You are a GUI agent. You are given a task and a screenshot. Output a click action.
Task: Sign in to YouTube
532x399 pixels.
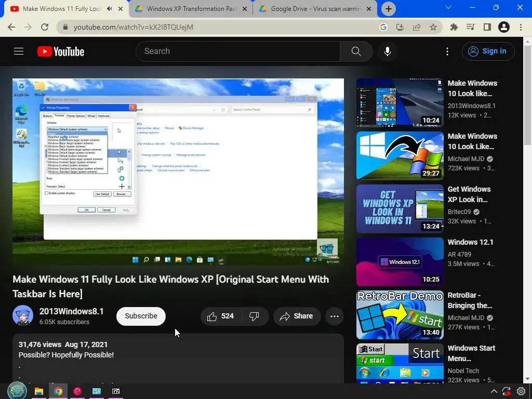point(488,51)
